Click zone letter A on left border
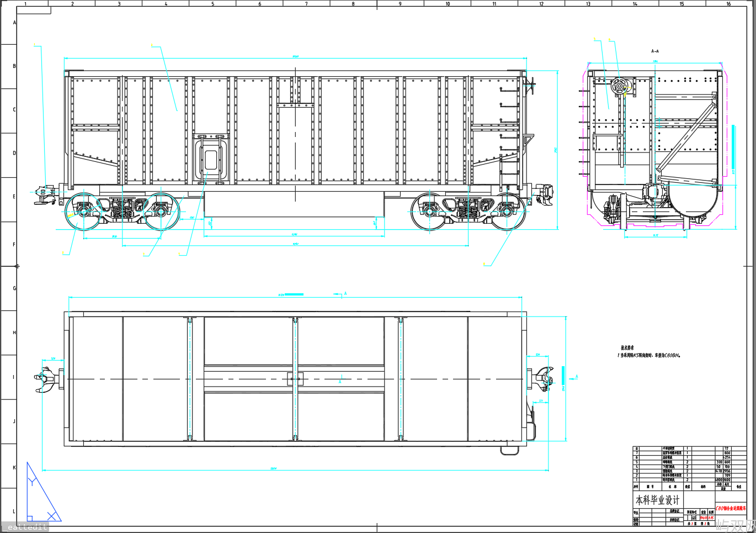This screenshot has width=756, height=533. [14, 23]
